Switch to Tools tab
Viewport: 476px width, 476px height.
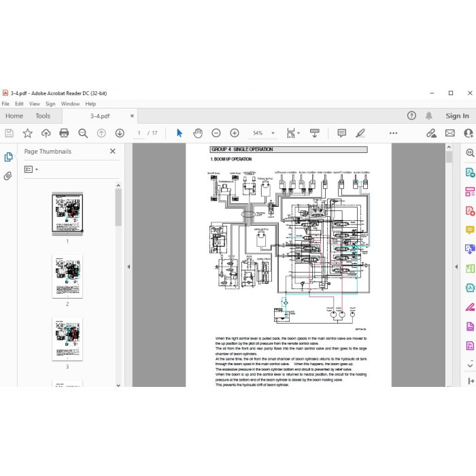point(43,116)
